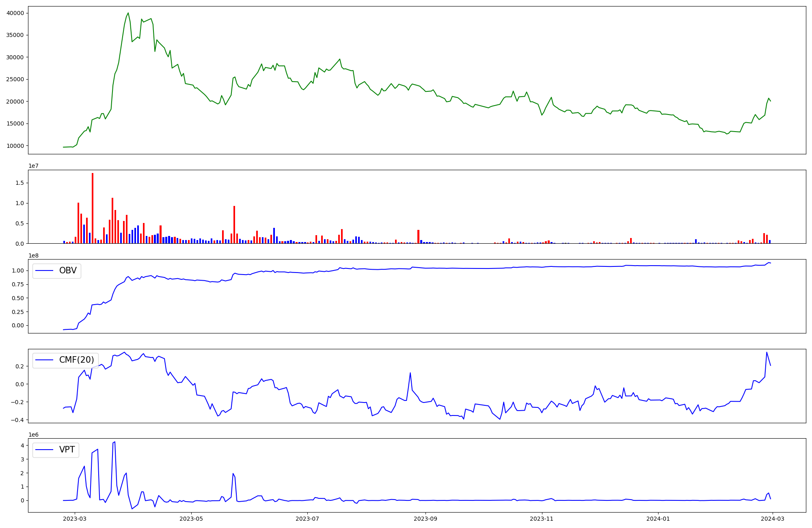Click the blue line sample in CMF(20) legend
Screen dimensions: 812x528
(x=45, y=360)
